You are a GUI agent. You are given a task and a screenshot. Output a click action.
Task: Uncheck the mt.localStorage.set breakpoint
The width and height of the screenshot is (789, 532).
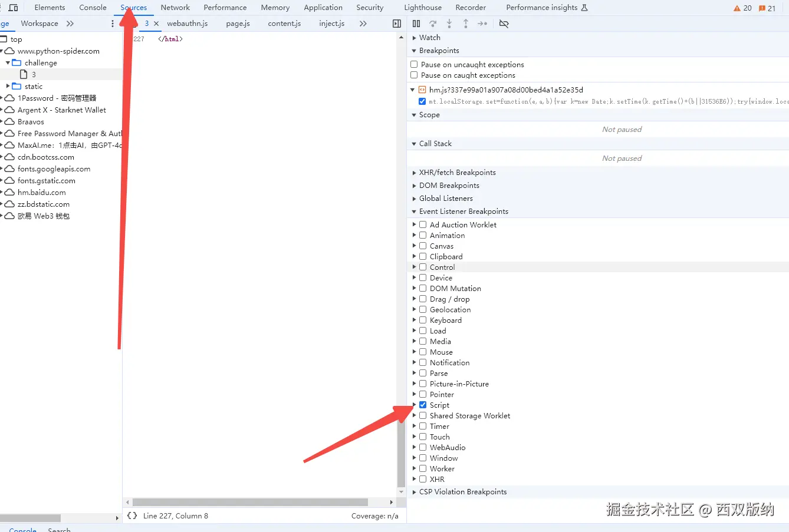coord(422,101)
